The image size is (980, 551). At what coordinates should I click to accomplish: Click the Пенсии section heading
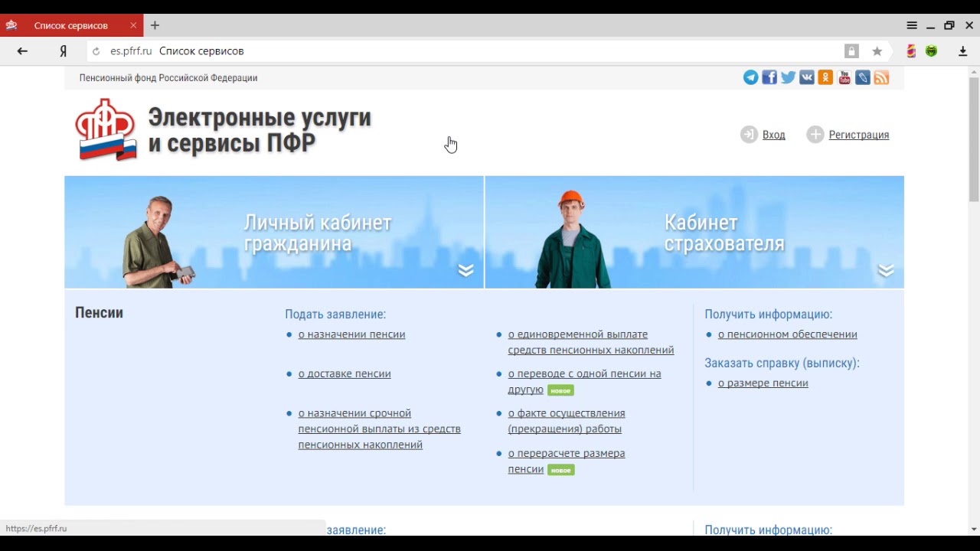coord(99,312)
